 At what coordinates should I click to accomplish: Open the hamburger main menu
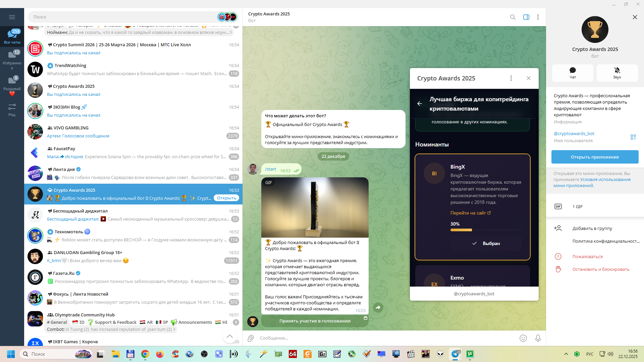[x=12, y=17]
